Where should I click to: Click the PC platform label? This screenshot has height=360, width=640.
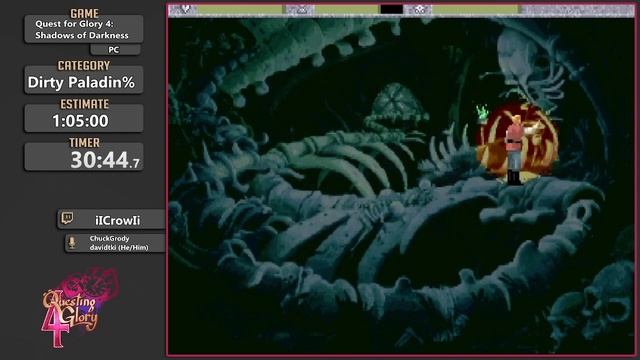(x=114, y=50)
